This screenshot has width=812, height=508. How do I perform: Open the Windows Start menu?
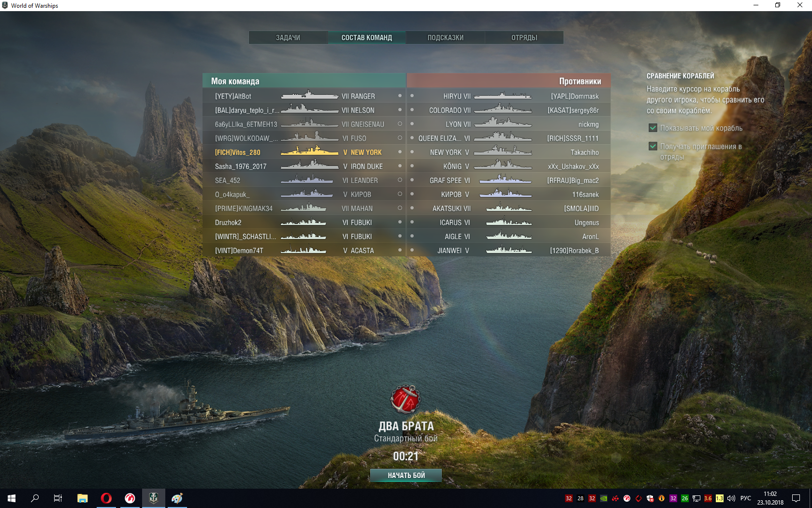pos(12,498)
